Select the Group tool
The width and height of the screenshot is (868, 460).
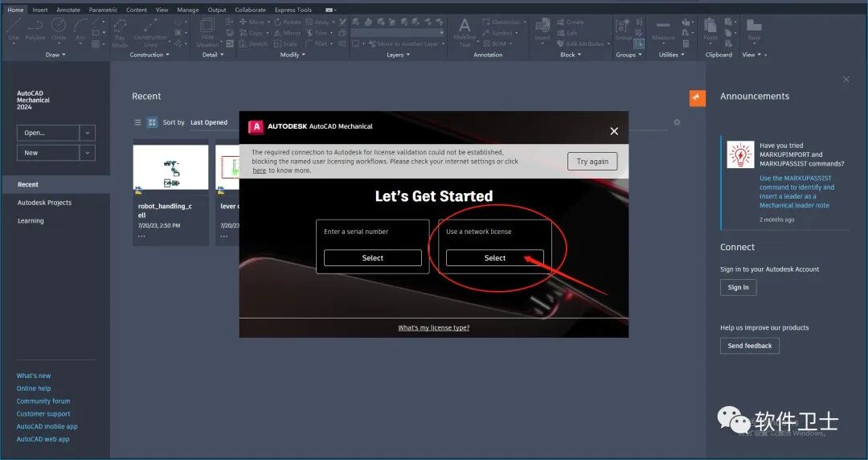pyautogui.click(x=624, y=30)
